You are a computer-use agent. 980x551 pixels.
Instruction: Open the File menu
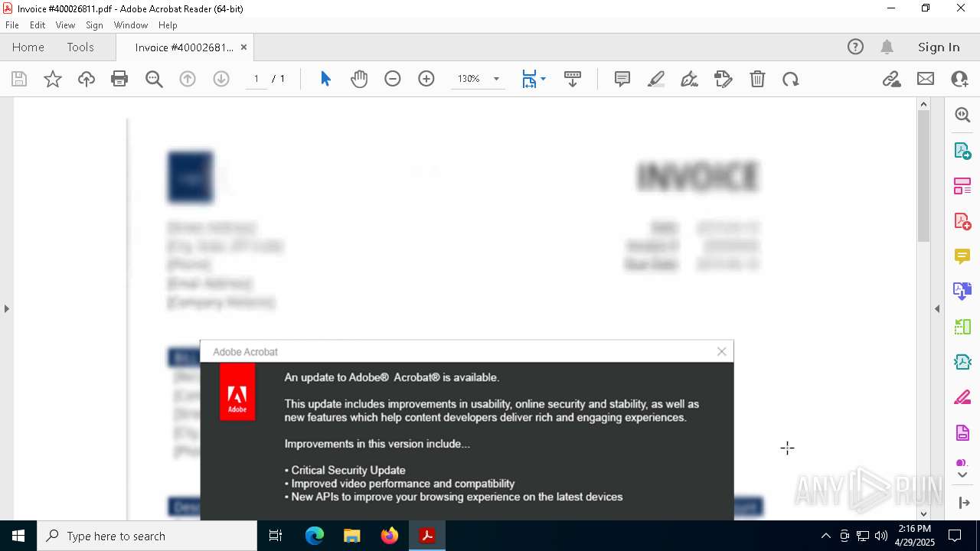tap(12, 24)
